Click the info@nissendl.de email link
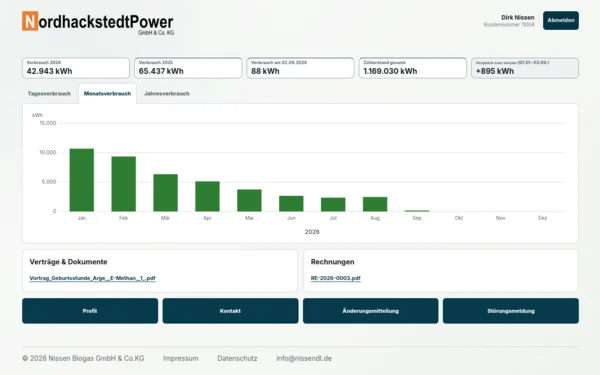This screenshot has height=375, width=600. (x=304, y=359)
